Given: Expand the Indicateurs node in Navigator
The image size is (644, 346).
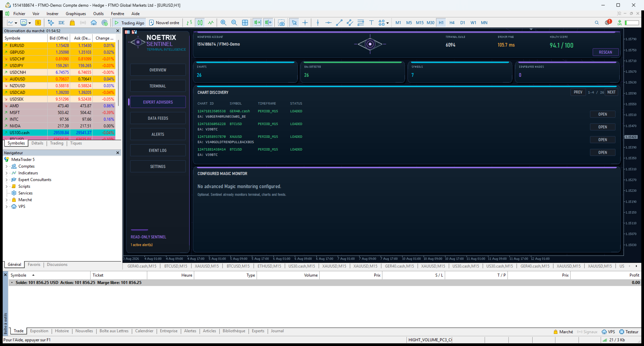Looking at the screenshot, I should click(x=6, y=173).
